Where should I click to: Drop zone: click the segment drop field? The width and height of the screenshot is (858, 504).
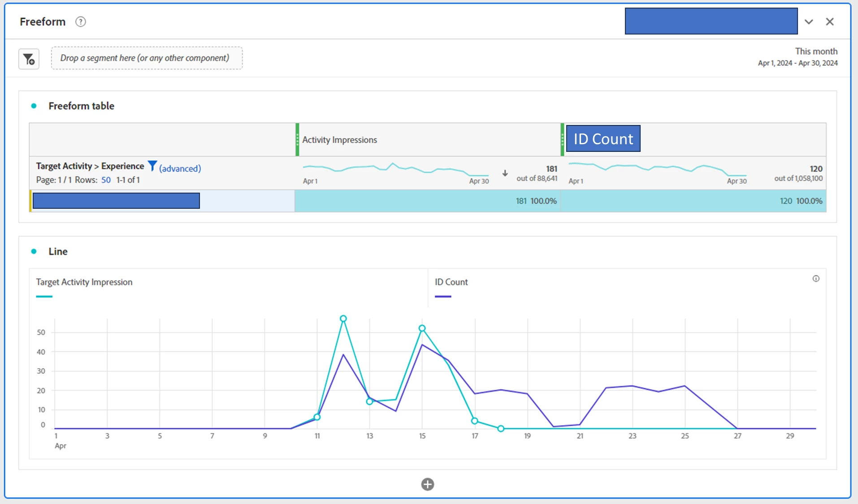(147, 58)
